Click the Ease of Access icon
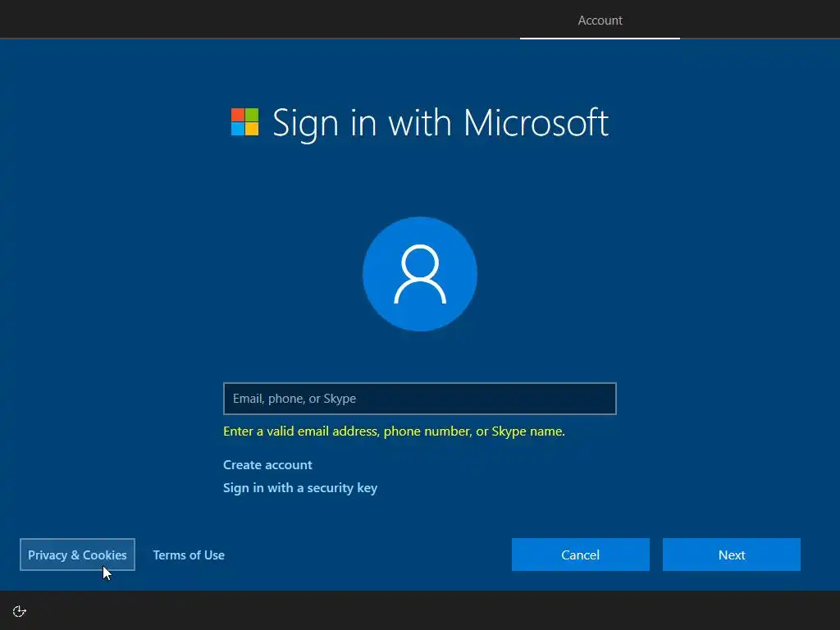 [20, 611]
